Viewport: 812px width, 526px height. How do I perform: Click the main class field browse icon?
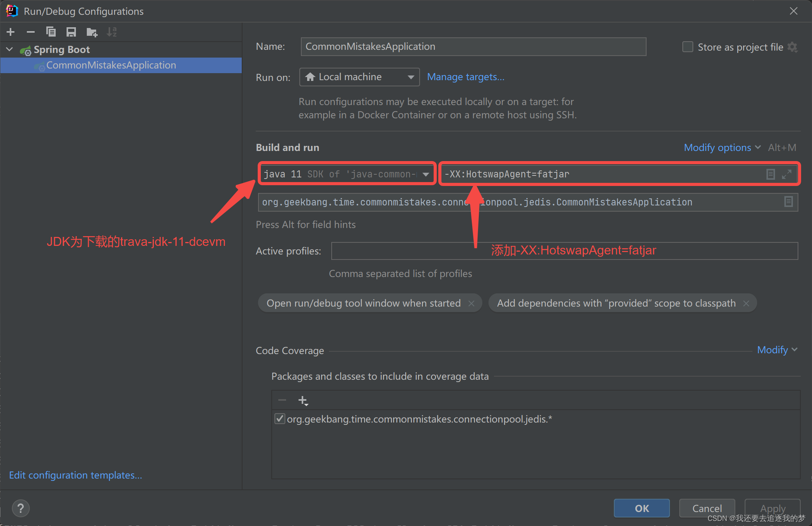788,202
